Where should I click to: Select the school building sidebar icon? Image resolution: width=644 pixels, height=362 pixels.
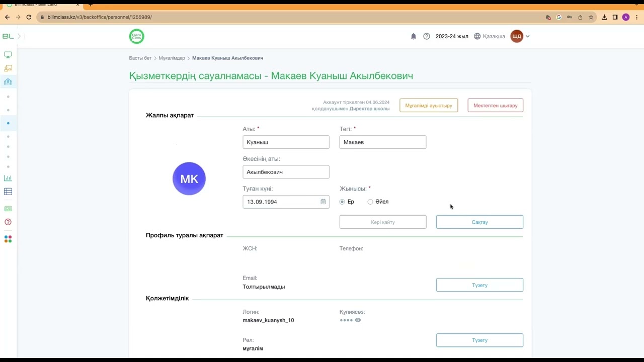point(8,82)
